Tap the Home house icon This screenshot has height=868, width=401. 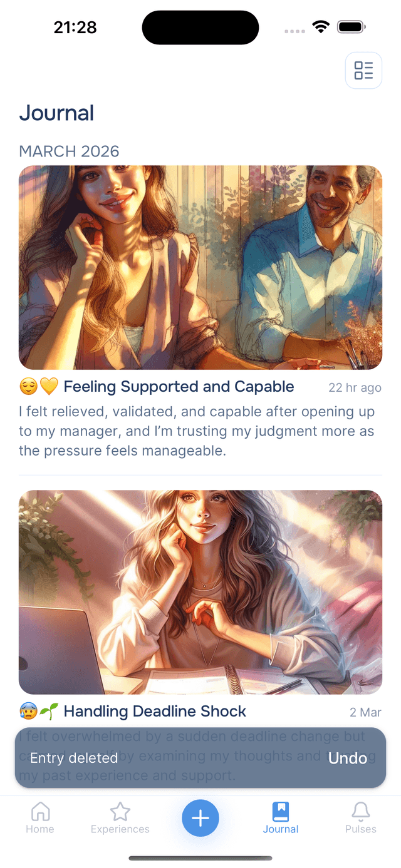click(40, 812)
